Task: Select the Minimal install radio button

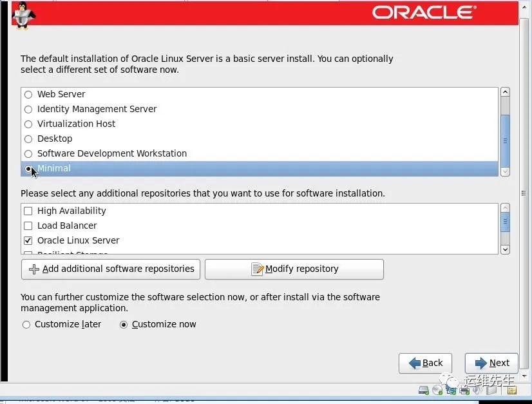Action: tap(28, 169)
